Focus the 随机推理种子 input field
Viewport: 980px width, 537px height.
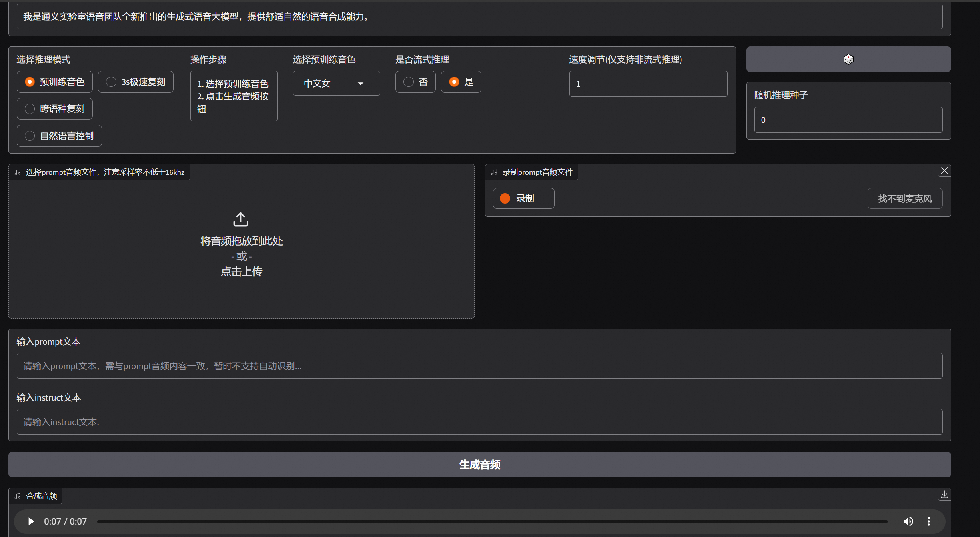tap(848, 120)
